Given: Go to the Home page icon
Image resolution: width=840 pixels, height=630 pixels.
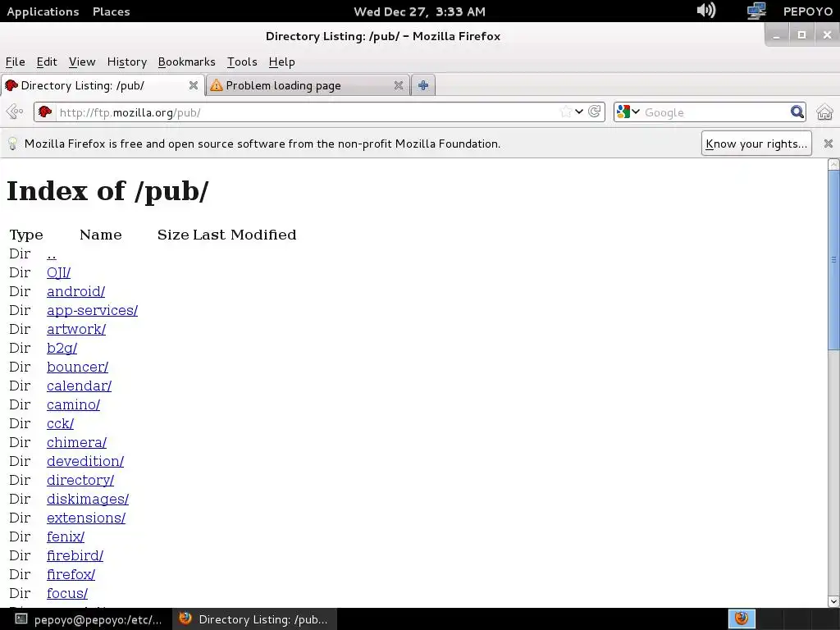Looking at the screenshot, I should [x=824, y=112].
